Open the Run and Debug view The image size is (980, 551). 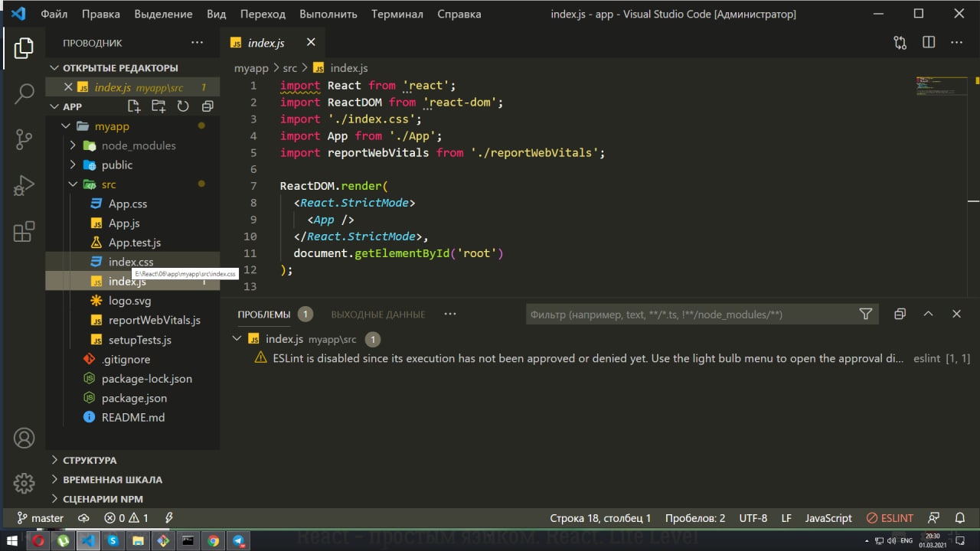coord(24,185)
